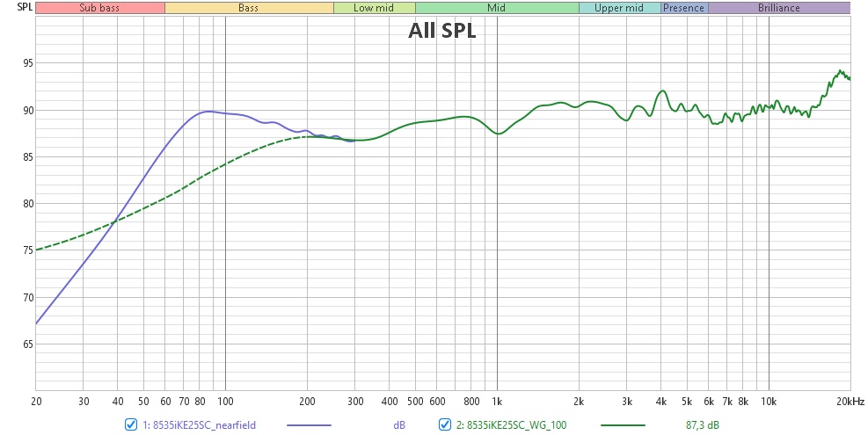This screenshot has height=435, width=868.
Task: Click the Presence band label
Action: (683, 8)
